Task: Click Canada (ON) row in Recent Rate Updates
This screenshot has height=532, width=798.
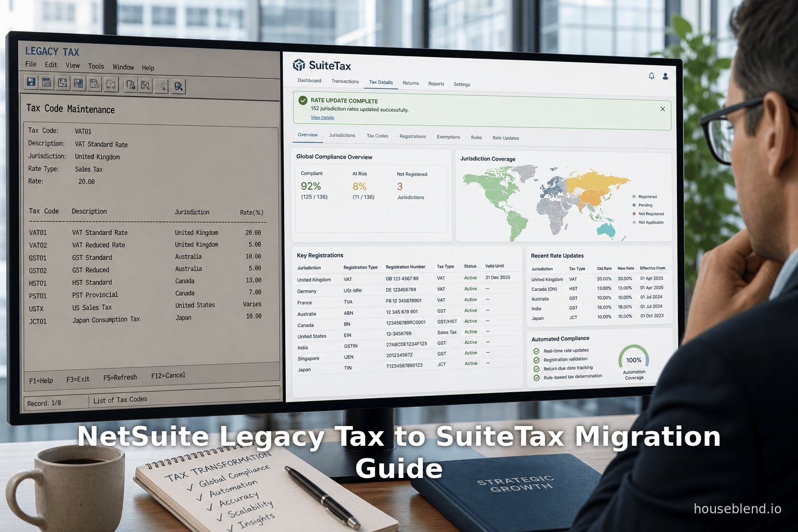Action: (x=597, y=288)
